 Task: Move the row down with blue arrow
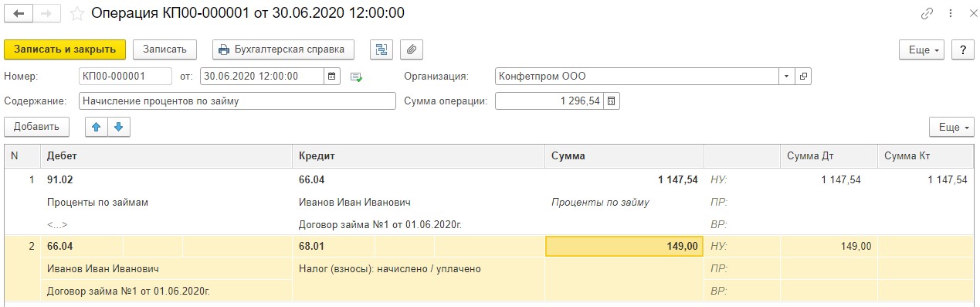coord(119,127)
